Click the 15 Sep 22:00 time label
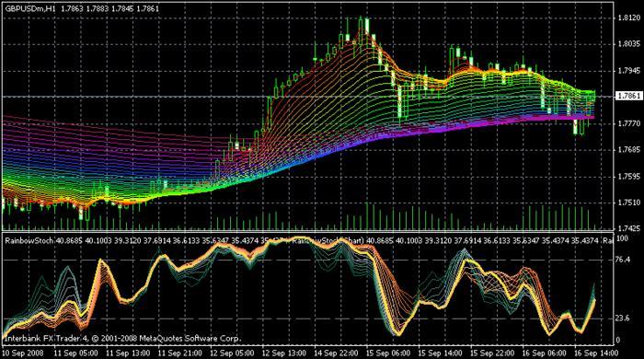This screenshot has height=359, width=644. point(491,353)
